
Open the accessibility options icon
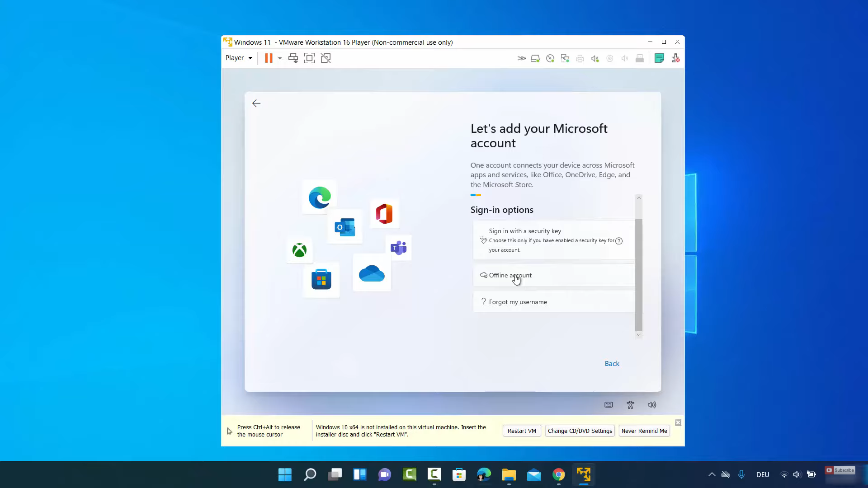[x=630, y=405]
